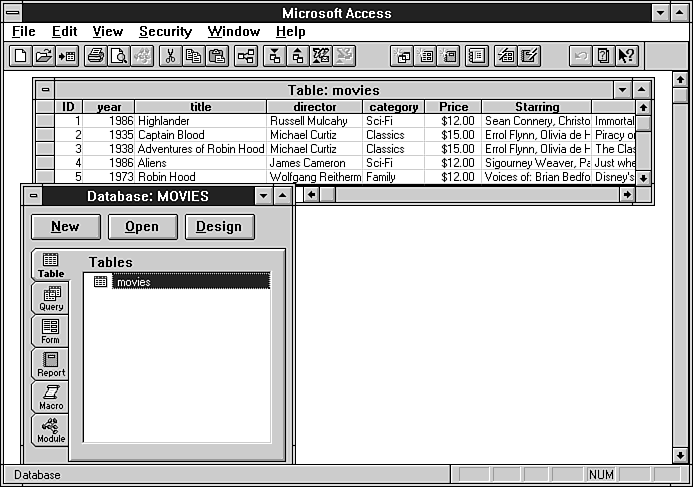Click the Design button in Database window

[x=220, y=227]
